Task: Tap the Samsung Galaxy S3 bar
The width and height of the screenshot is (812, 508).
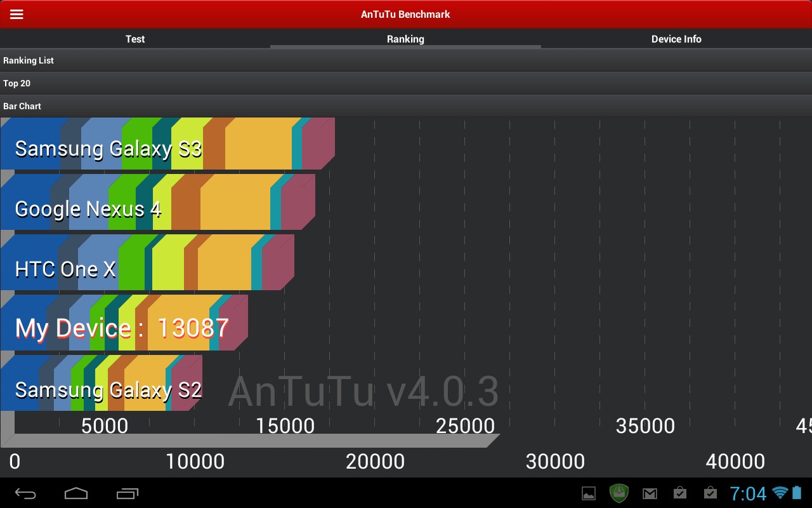Action: click(165, 146)
